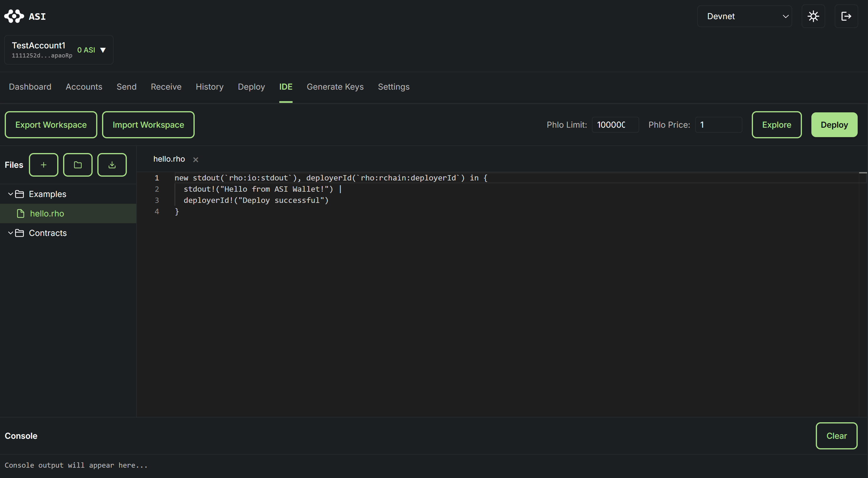Click the download icon in the Files panel

pyautogui.click(x=111, y=165)
